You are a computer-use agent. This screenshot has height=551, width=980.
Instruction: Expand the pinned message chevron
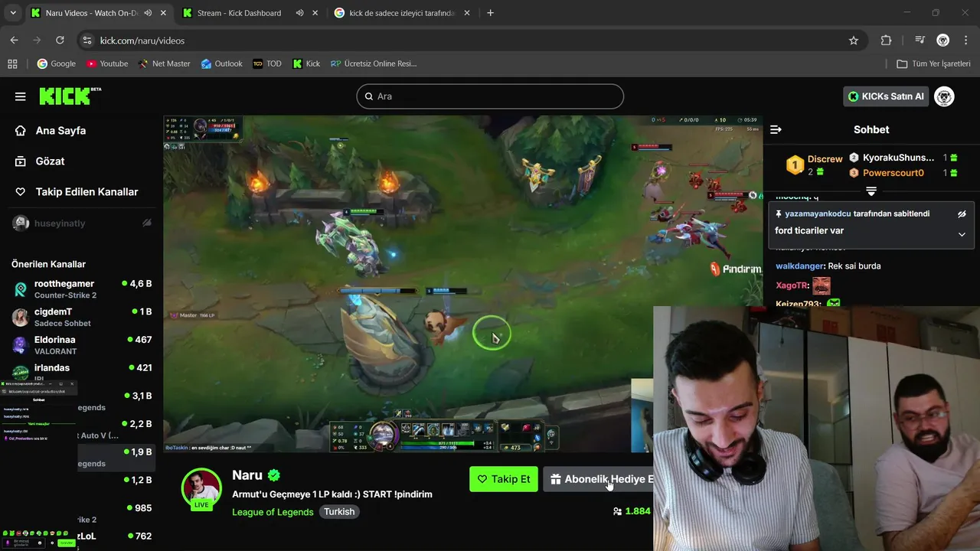(x=962, y=234)
